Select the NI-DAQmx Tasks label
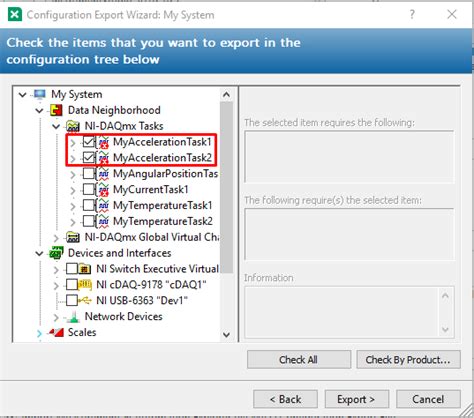 coord(124,126)
